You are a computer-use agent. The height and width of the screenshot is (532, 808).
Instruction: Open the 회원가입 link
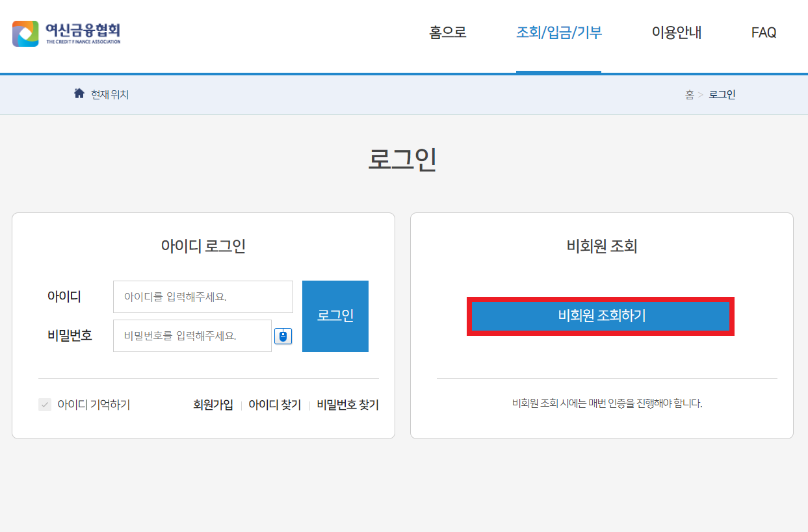click(213, 405)
